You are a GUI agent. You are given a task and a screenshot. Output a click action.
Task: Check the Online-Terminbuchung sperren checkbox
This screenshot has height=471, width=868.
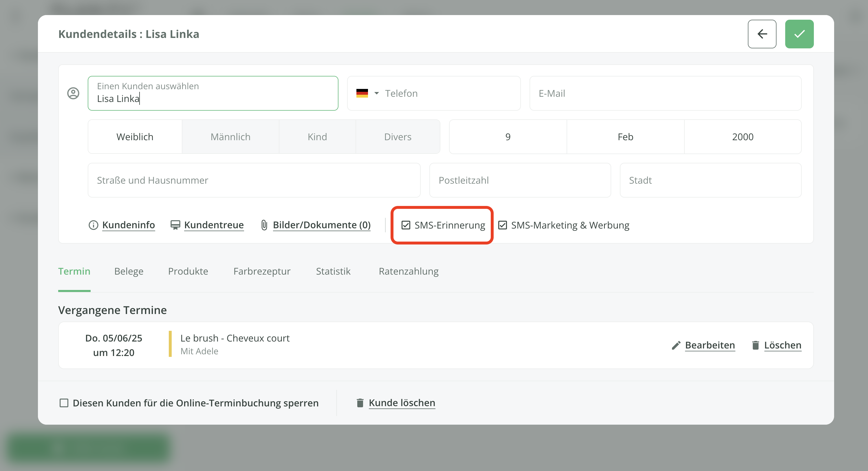pyautogui.click(x=64, y=403)
